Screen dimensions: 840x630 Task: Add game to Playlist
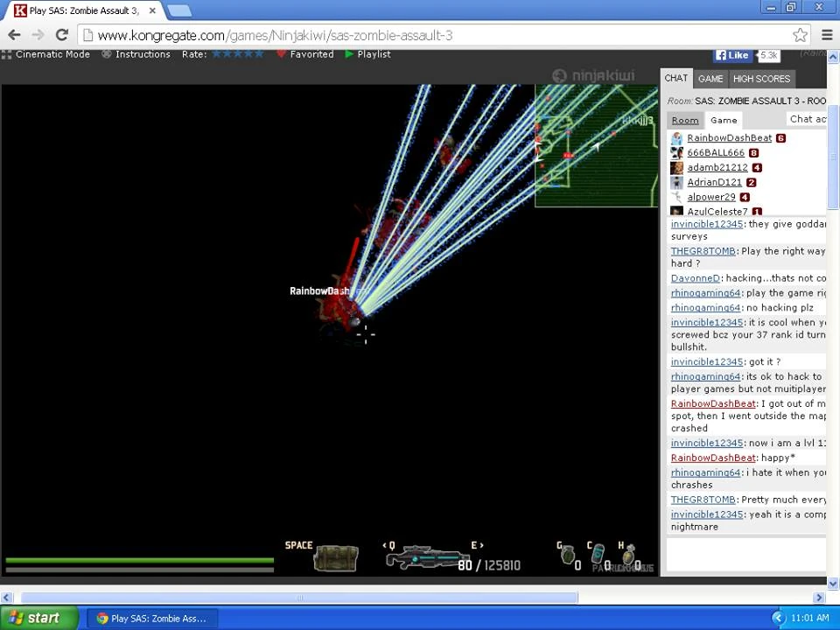click(367, 54)
